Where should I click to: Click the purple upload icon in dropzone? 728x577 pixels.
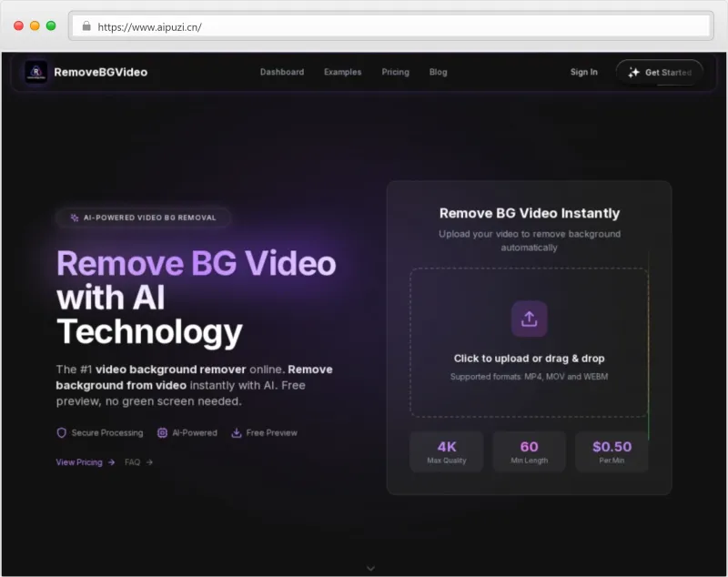click(x=529, y=319)
